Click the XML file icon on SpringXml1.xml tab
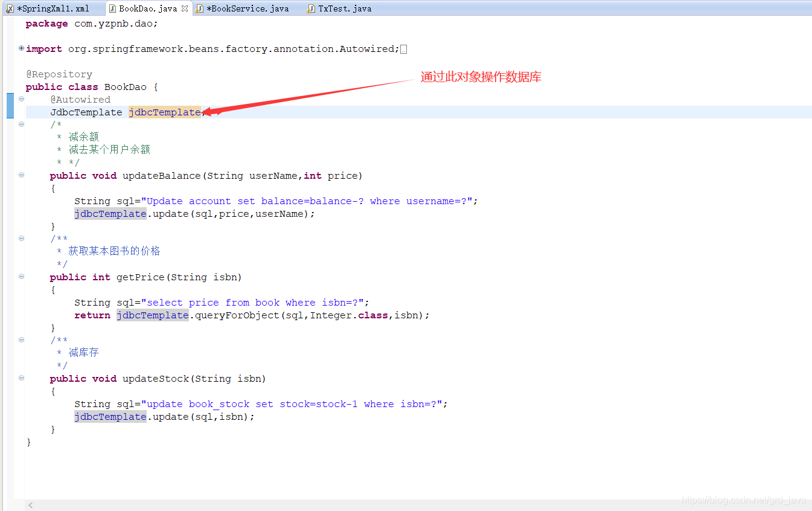Image resolution: width=812 pixels, height=511 pixels. (x=10, y=8)
